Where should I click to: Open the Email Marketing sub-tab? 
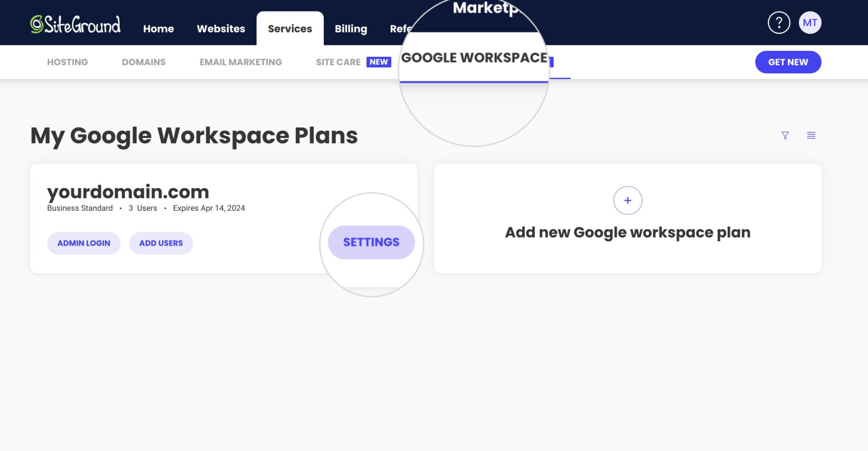click(240, 62)
